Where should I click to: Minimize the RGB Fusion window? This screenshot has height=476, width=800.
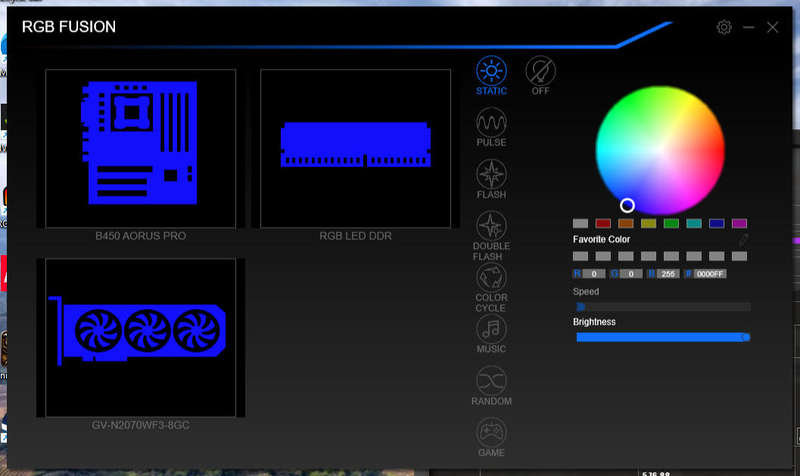(x=748, y=27)
